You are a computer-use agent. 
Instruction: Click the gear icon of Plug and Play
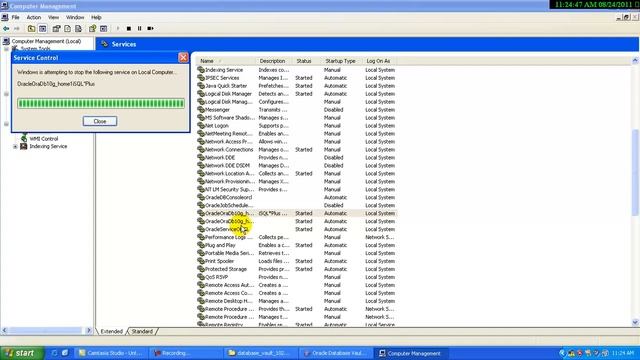point(201,245)
